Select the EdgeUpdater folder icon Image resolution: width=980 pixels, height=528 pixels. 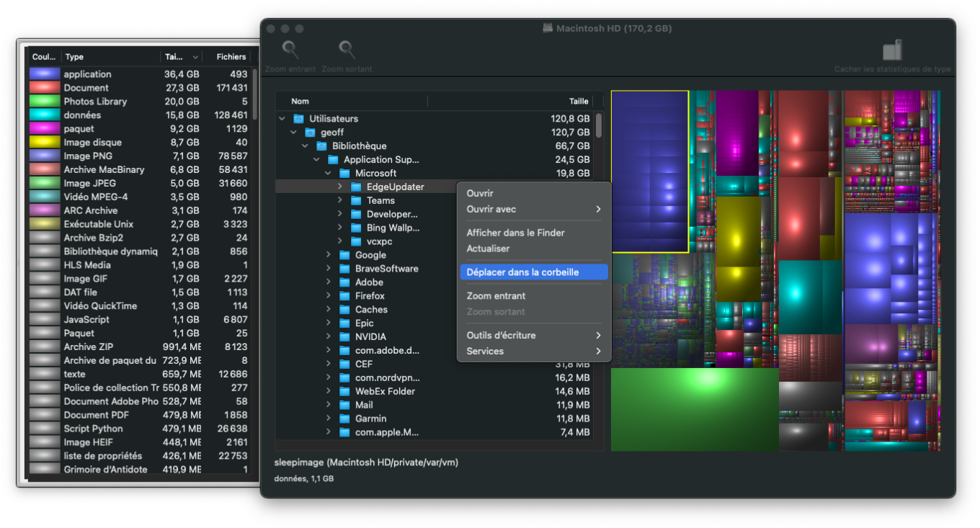pyautogui.click(x=356, y=187)
